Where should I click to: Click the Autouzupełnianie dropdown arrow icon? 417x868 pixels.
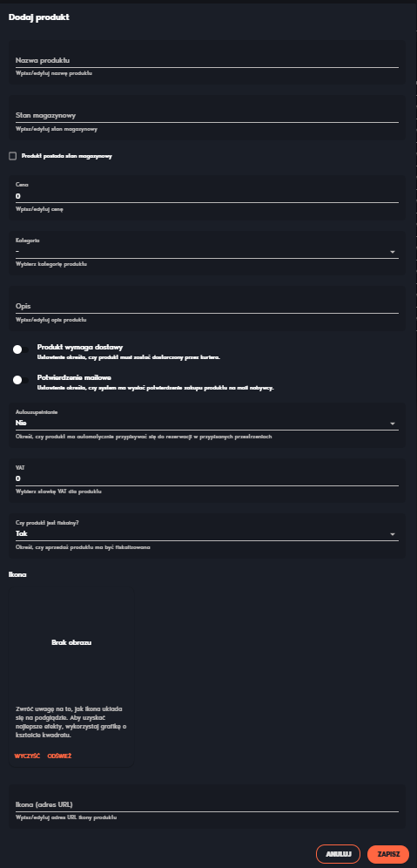pos(392,424)
